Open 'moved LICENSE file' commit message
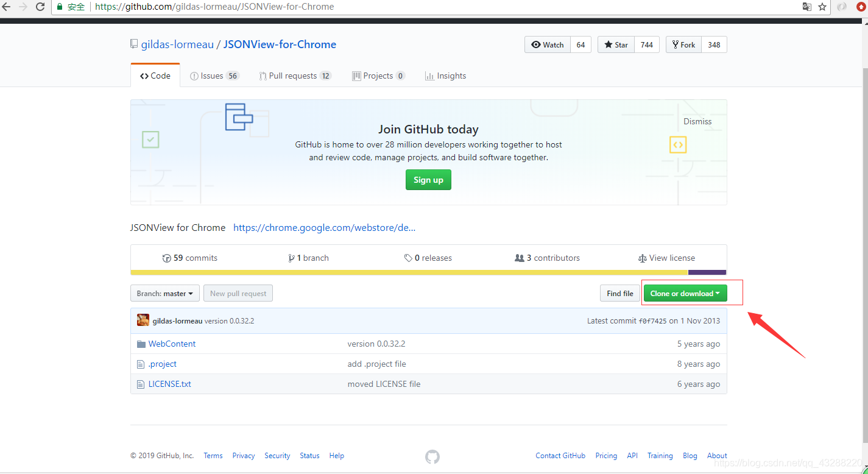The height and width of the screenshot is (474, 868). [x=384, y=384]
